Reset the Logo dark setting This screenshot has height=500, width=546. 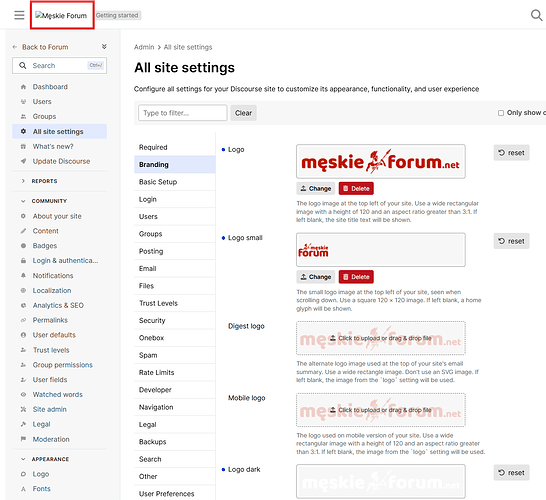[x=511, y=472]
